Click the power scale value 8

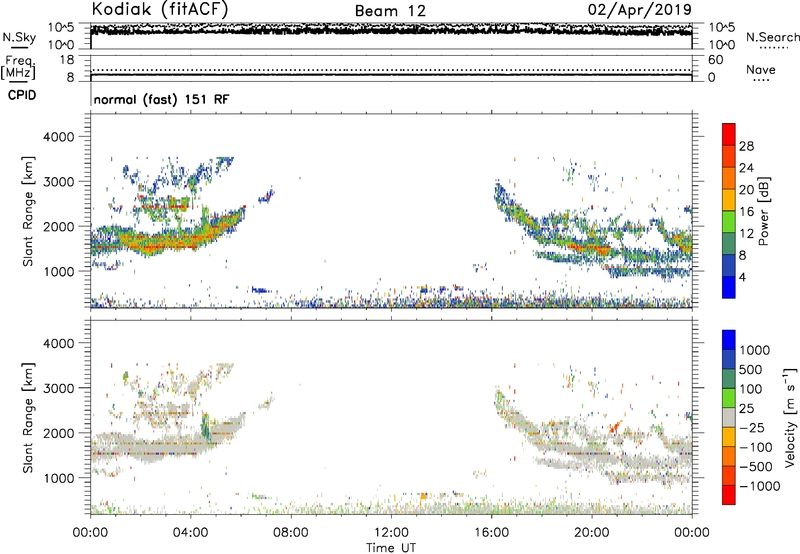click(x=743, y=256)
